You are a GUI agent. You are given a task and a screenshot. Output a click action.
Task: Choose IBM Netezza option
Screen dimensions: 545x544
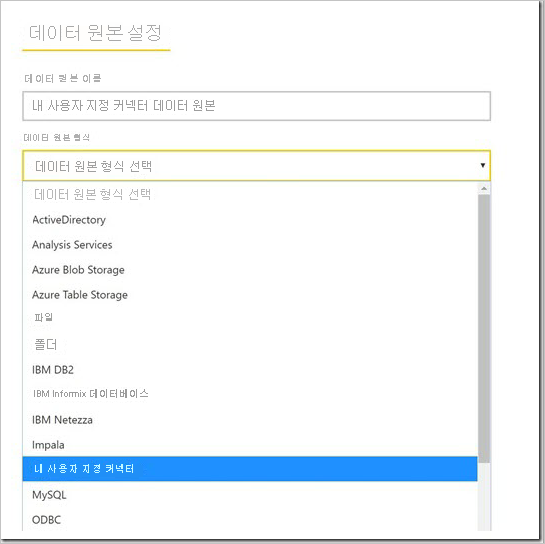[x=250, y=420]
